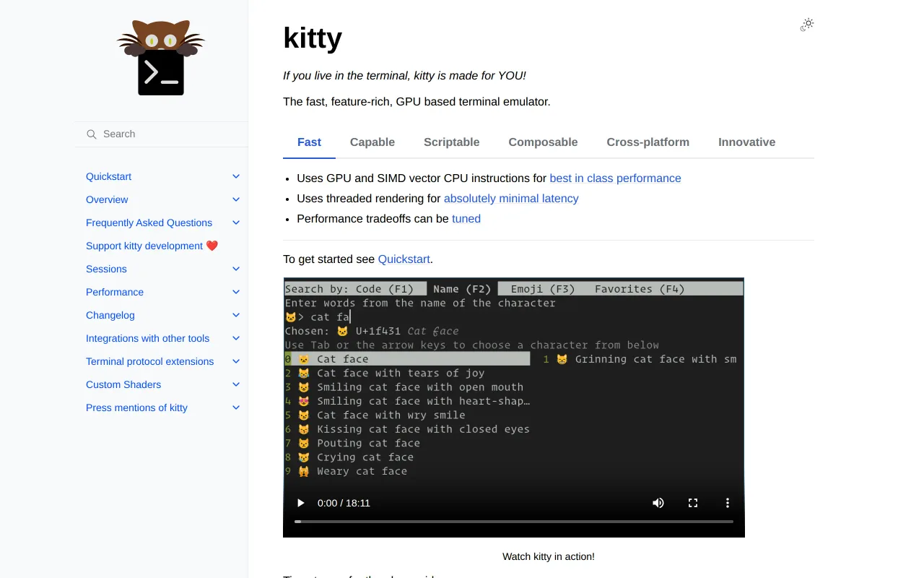924x578 pixels.
Task: Open the Sessions sidebar link
Action: (106, 269)
